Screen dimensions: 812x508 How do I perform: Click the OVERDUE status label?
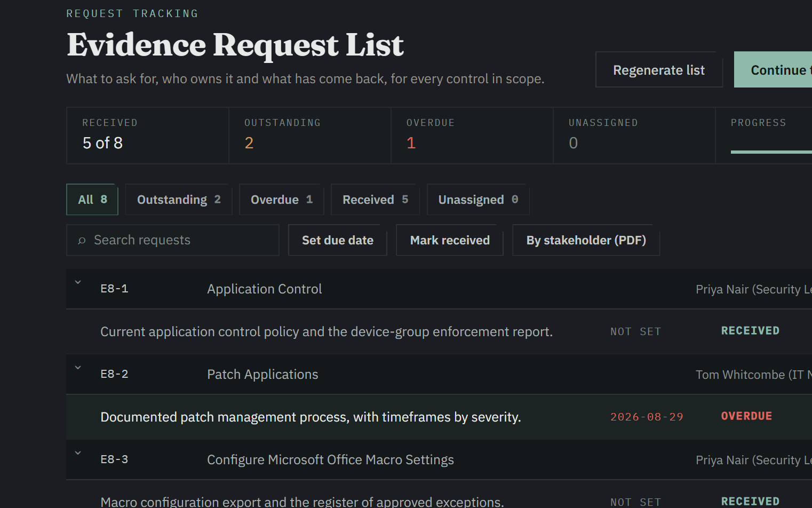coord(746,416)
